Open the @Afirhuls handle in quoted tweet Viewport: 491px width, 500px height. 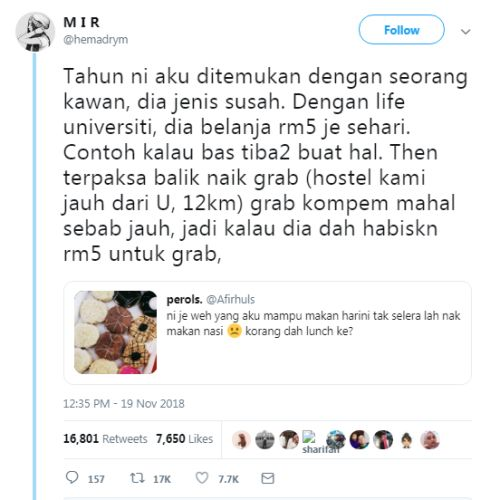tap(230, 299)
